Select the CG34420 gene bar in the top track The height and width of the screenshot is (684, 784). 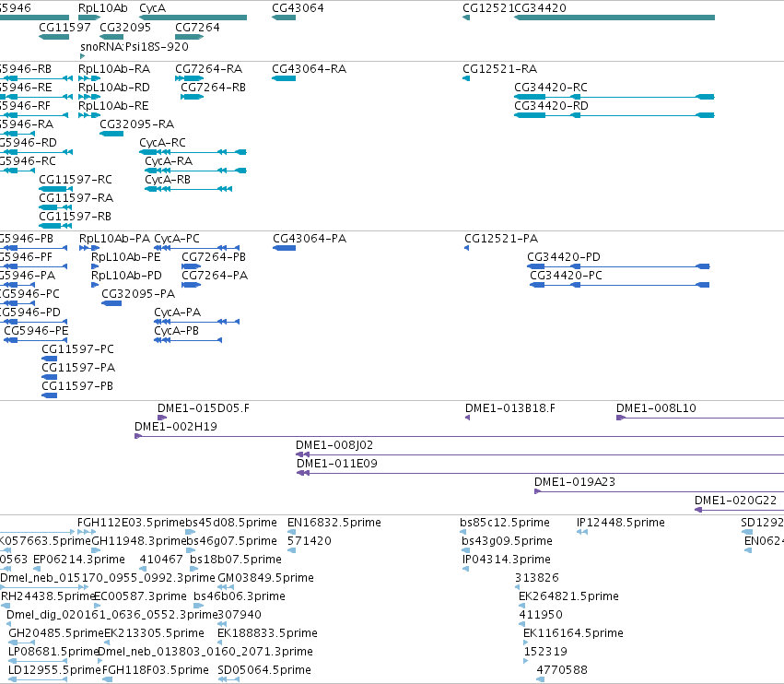[614, 18]
